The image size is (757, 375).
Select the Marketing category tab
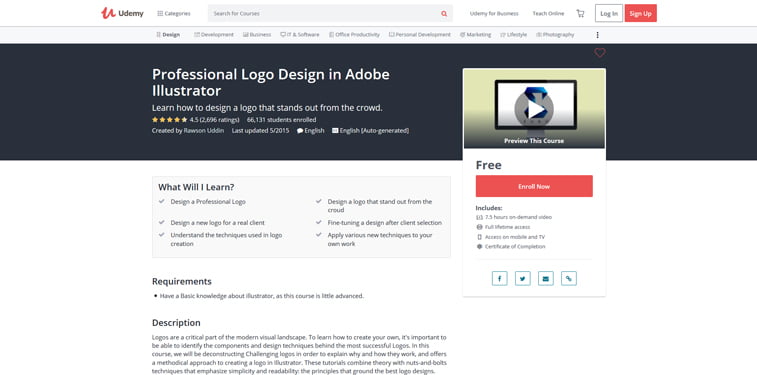pyautogui.click(x=476, y=35)
